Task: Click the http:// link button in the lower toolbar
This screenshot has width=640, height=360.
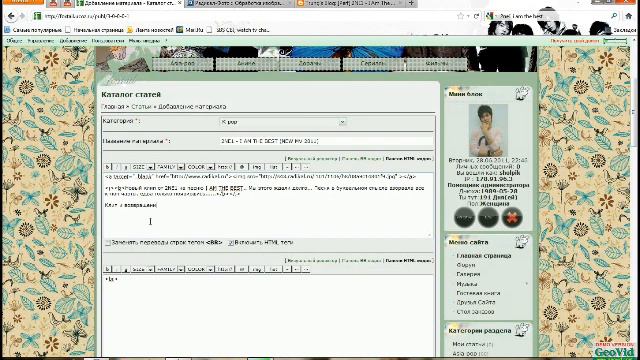Action: [225, 269]
